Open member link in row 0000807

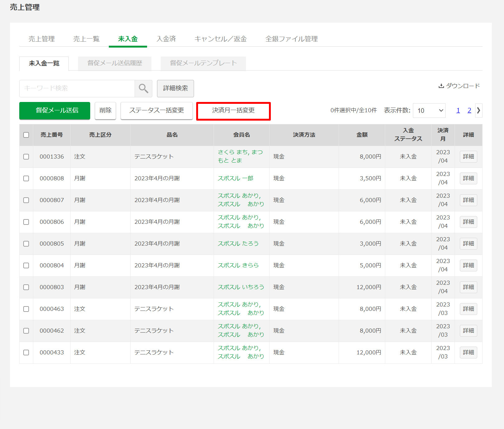click(241, 200)
